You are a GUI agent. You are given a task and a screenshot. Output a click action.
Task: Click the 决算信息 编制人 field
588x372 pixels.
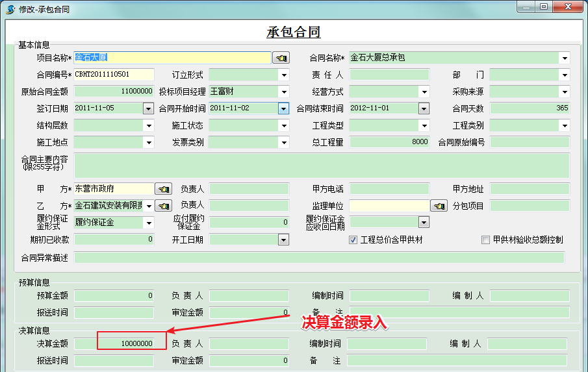click(x=527, y=343)
